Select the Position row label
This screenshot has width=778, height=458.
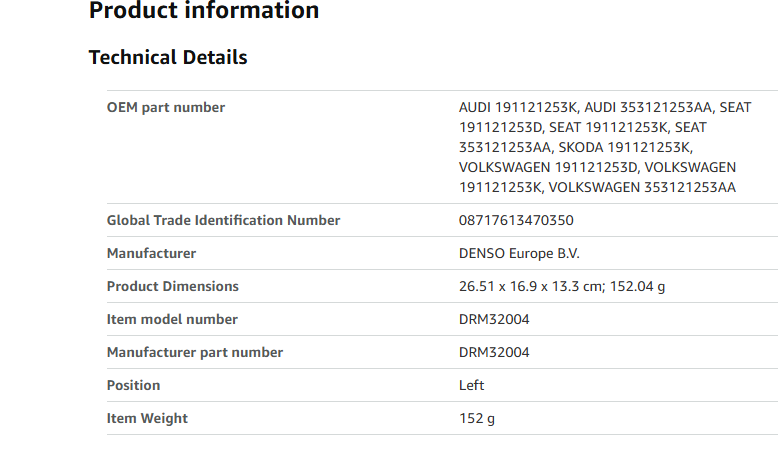tap(133, 386)
